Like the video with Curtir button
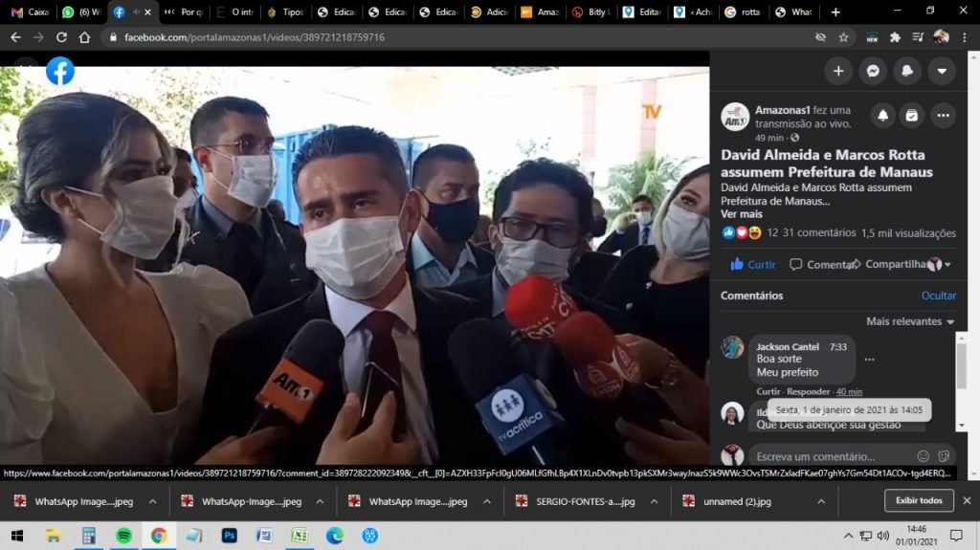The height and width of the screenshot is (550, 980). point(753,264)
